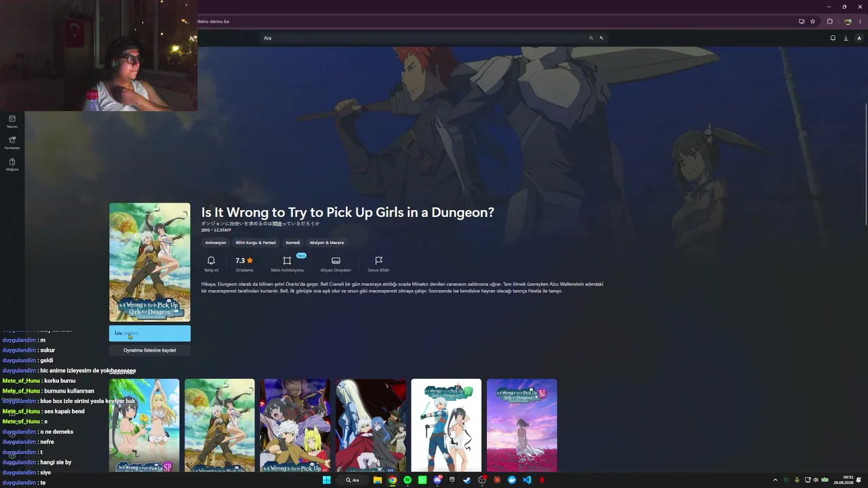Click Oynatma listesine kaydet button
Screen dimensions: 868x488
[x=150, y=350]
